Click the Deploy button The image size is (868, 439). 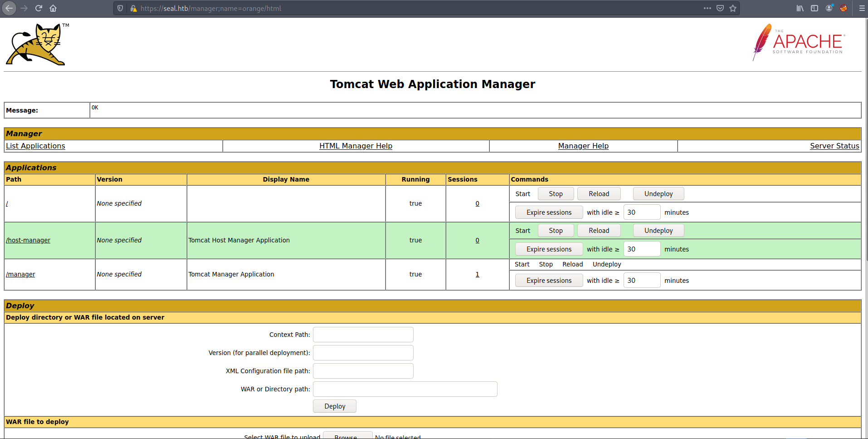tap(335, 406)
